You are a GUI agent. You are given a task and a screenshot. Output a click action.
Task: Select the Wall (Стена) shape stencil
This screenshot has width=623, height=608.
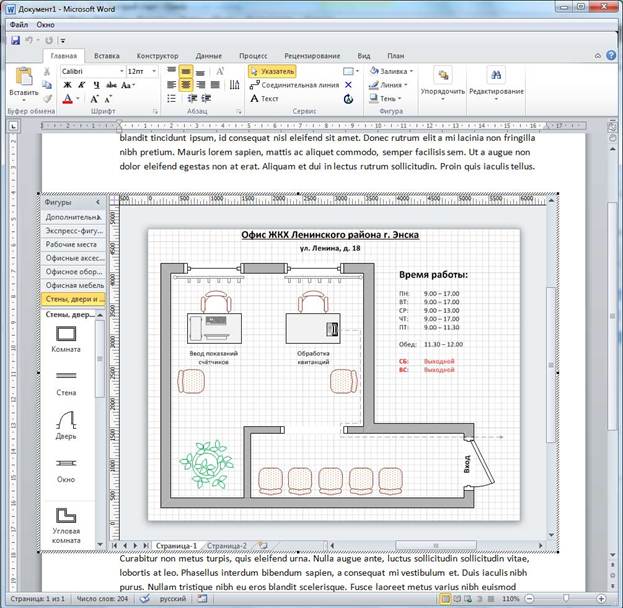66,383
